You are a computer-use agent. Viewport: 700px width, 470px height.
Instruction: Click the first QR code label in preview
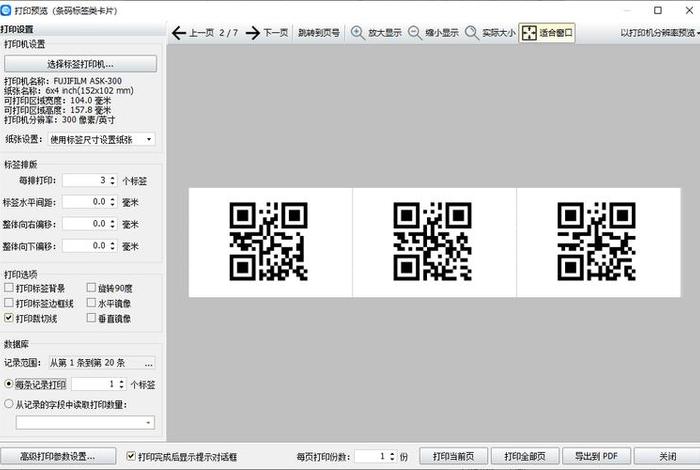coord(269,241)
